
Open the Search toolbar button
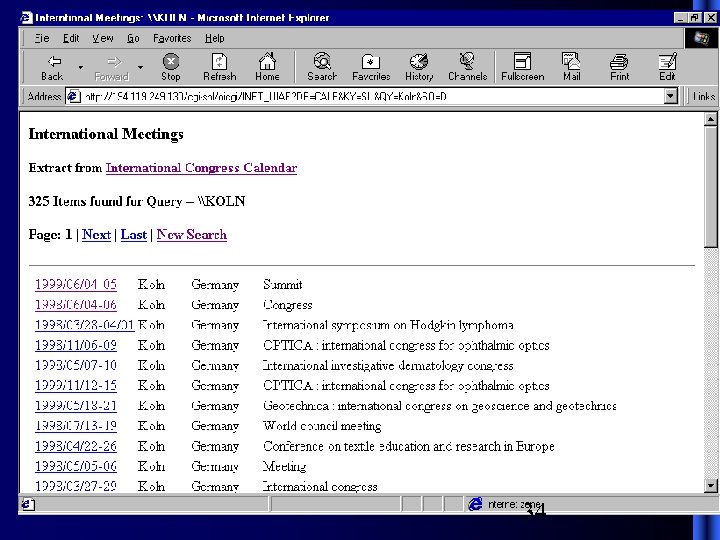coord(322,67)
